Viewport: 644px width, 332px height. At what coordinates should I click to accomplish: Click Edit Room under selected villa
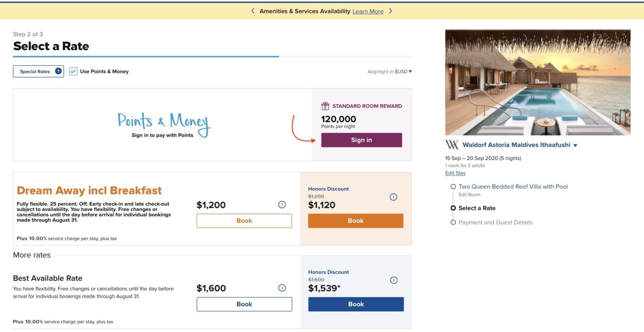[x=469, y=195]
